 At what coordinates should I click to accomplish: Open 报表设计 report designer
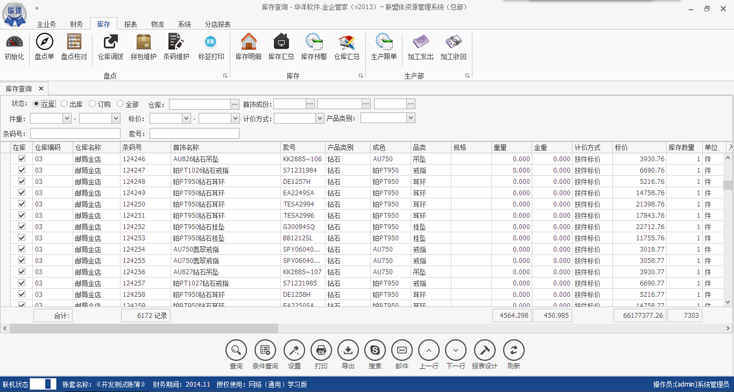[484, 350]
